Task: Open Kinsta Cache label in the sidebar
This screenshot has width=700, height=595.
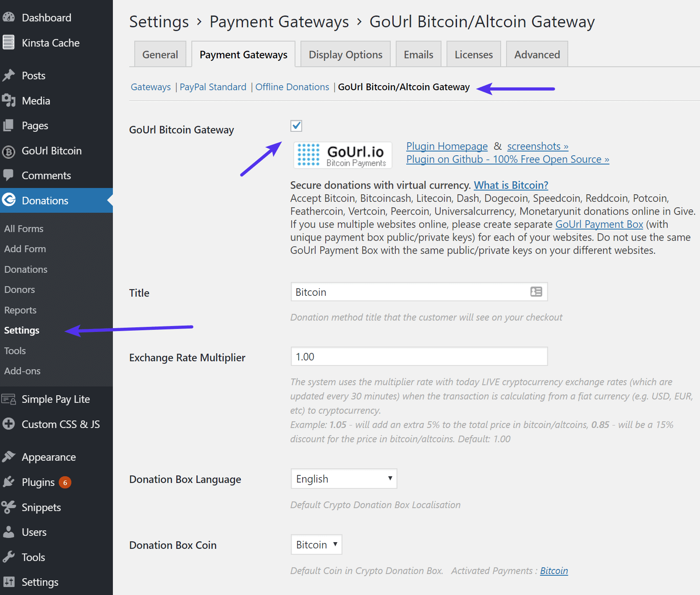Action: (51, 43)
